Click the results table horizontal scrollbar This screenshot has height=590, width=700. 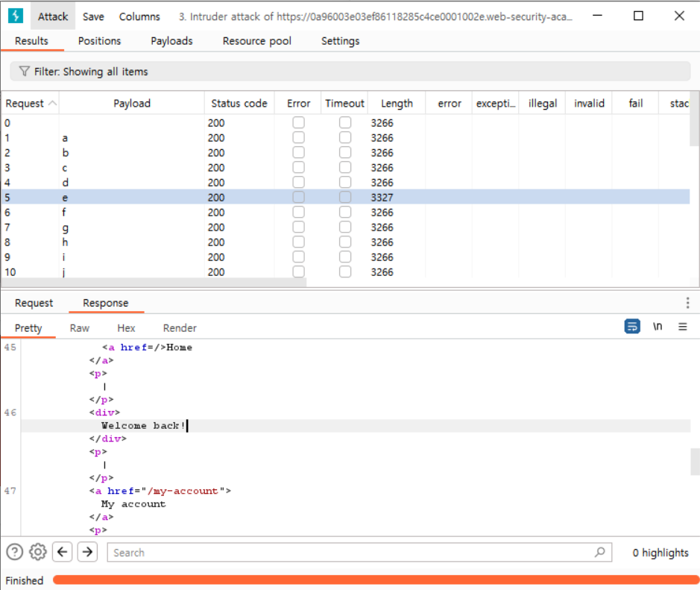[x=154, y=282]
